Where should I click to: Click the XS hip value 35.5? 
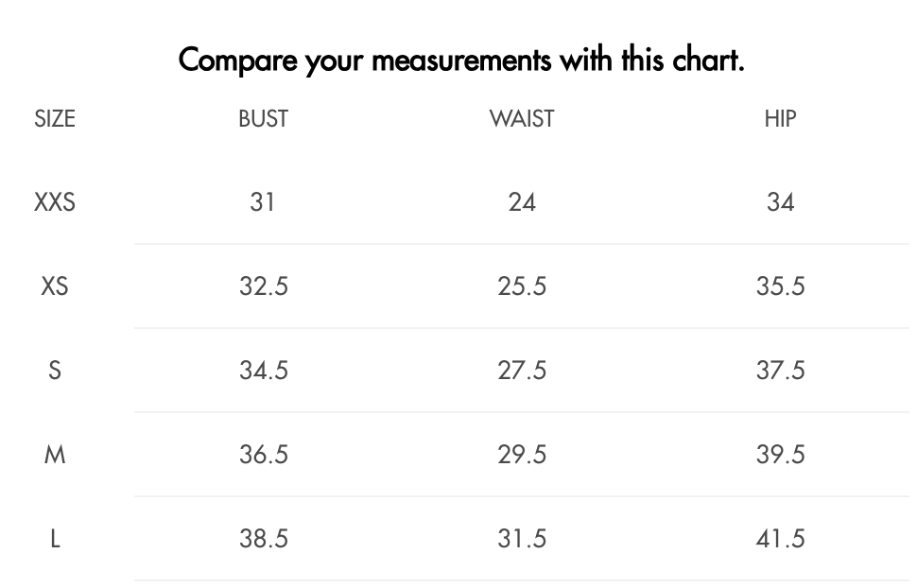[x=780, y=286]
